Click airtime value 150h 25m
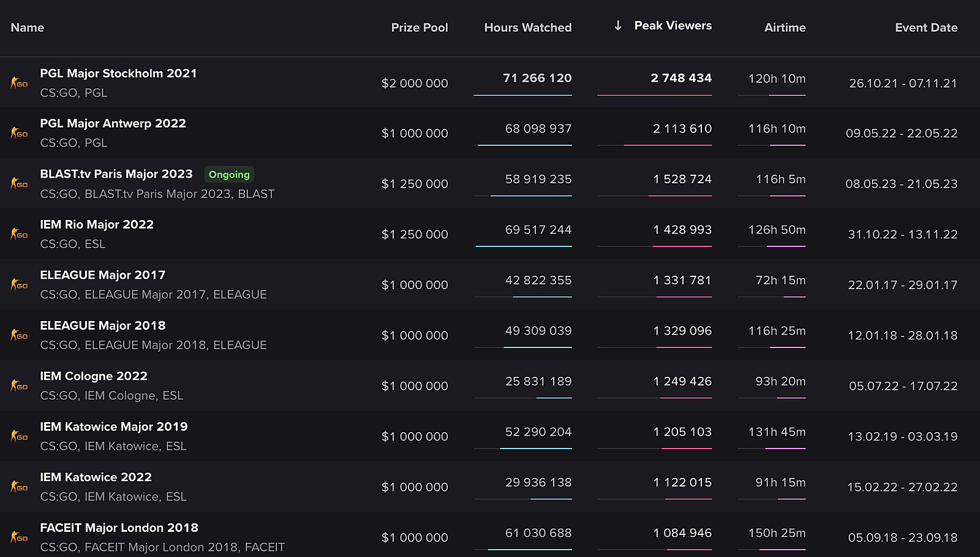 (x=777, y=533)
